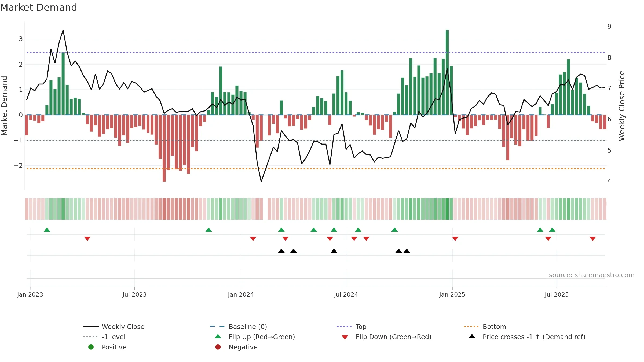Screen dimensions: 644x362
Task: Click the Weekly Close legend entry
Action: 114,327
